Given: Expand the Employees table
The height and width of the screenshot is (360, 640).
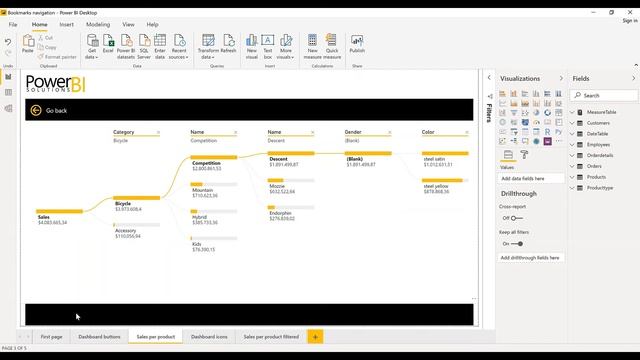Looking at the screenshot, I should pos(572,144).
